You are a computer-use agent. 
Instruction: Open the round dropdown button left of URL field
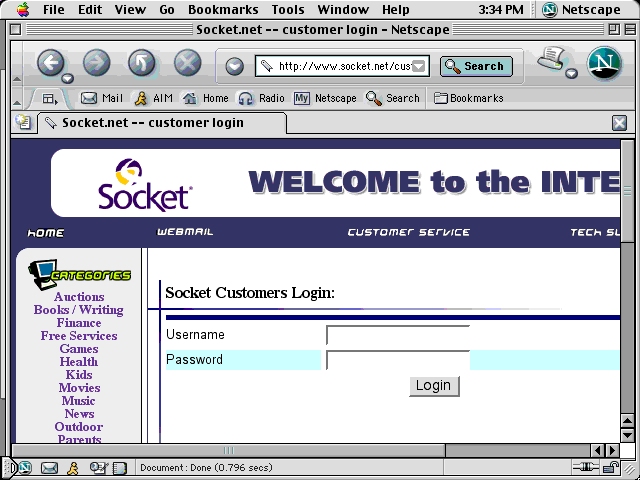(235, 67)
